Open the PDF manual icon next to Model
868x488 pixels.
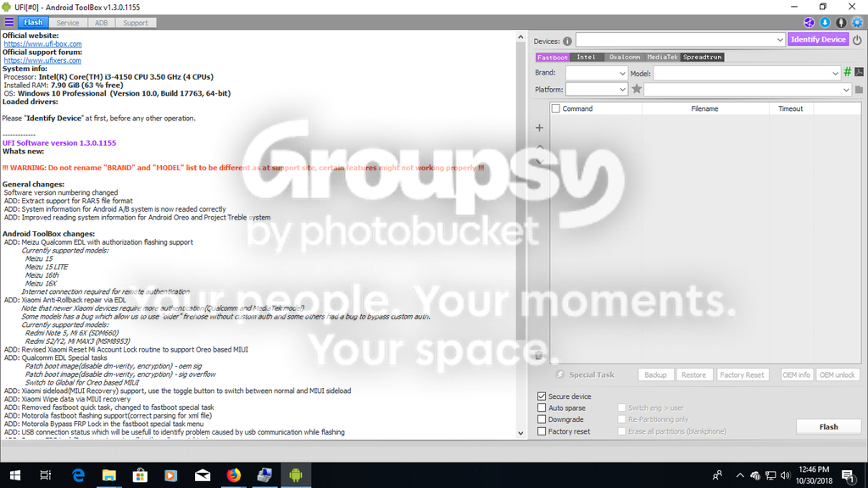[x=859, y=72]
